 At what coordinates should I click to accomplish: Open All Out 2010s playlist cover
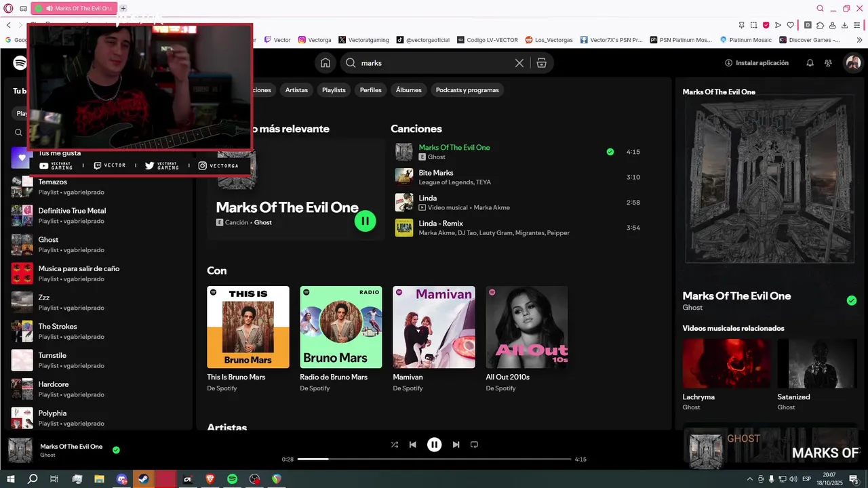tap(527, 327)
